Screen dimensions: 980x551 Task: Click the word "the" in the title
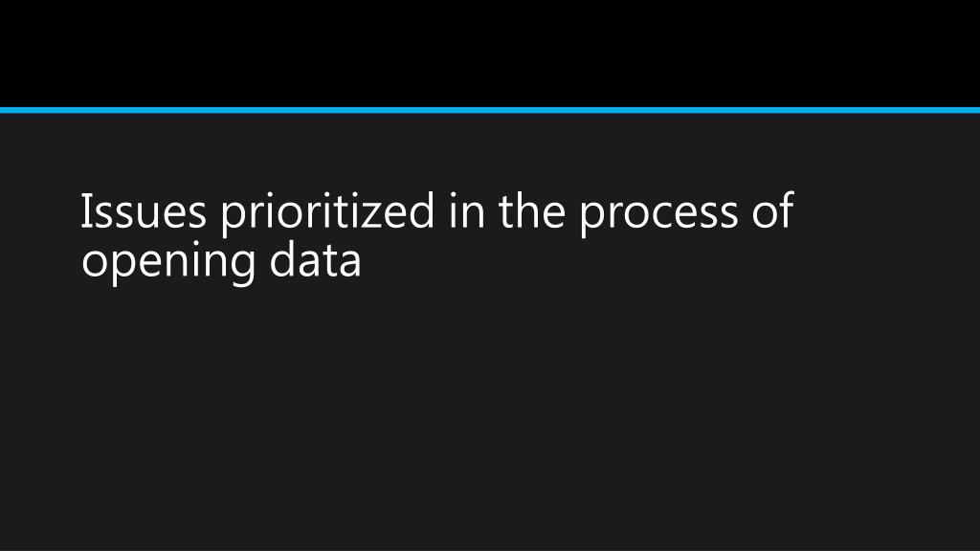click(x=532, y=209)
